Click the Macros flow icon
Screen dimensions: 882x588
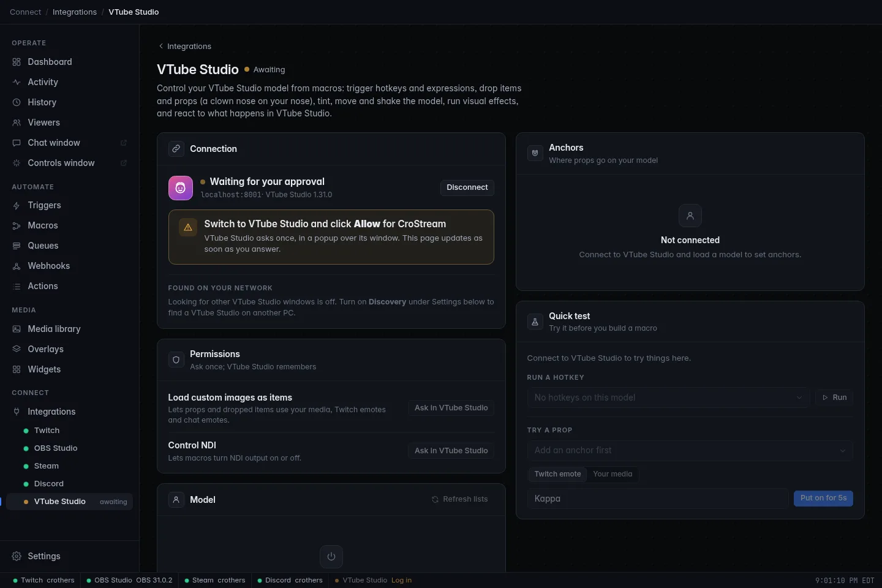click(x=17, y=225)
